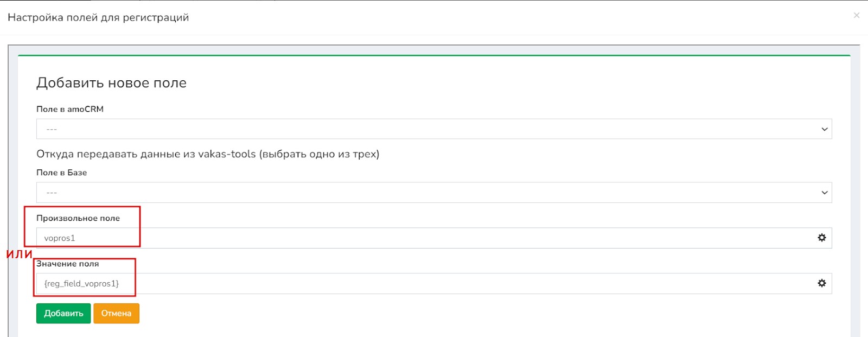This screenshot has width=868, height=337.
Task: Click gear icon in Значение поля row
Action: tap(821, 283)
